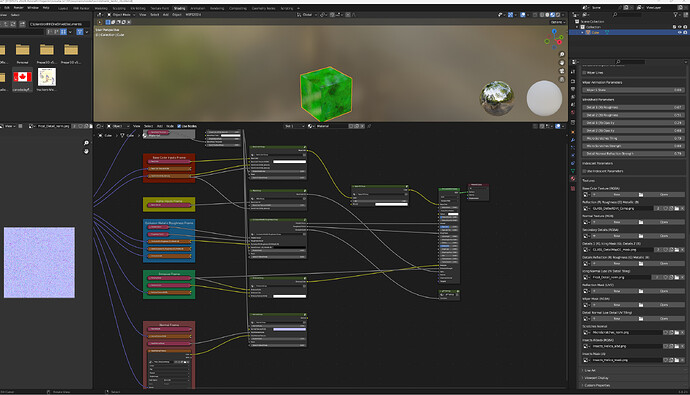Enable Use Iridescent Parameters checkbox
690x395 pixels.
coord(584,171)
